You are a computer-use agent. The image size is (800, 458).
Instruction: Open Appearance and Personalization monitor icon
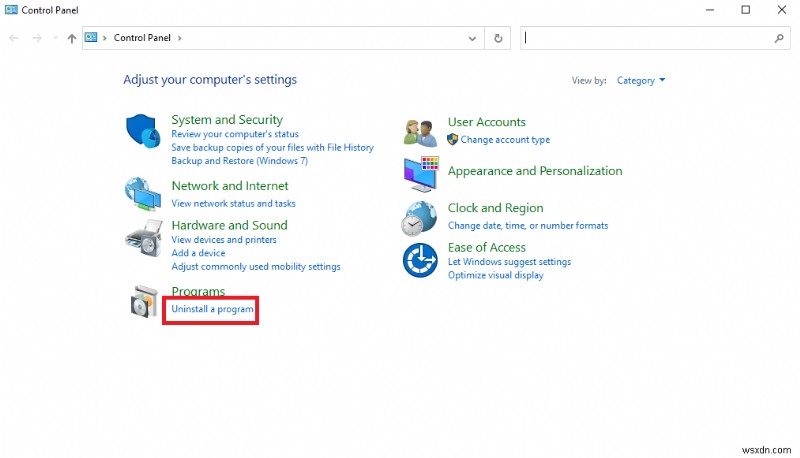click(420, 173)
